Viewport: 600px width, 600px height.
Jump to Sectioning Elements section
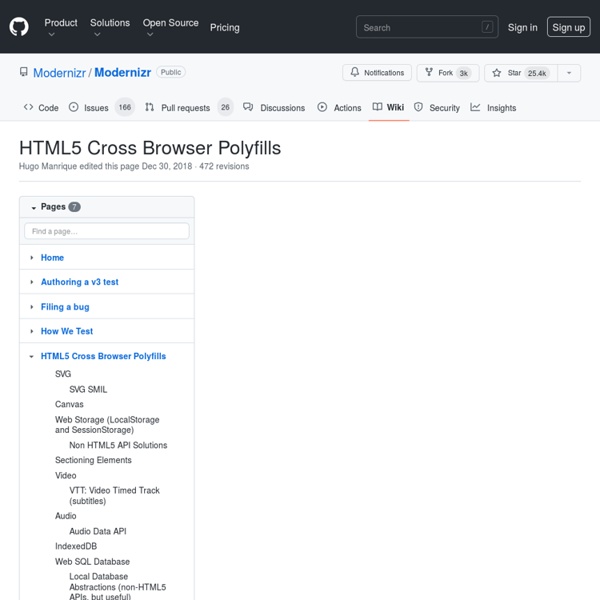tap(93, 460)
